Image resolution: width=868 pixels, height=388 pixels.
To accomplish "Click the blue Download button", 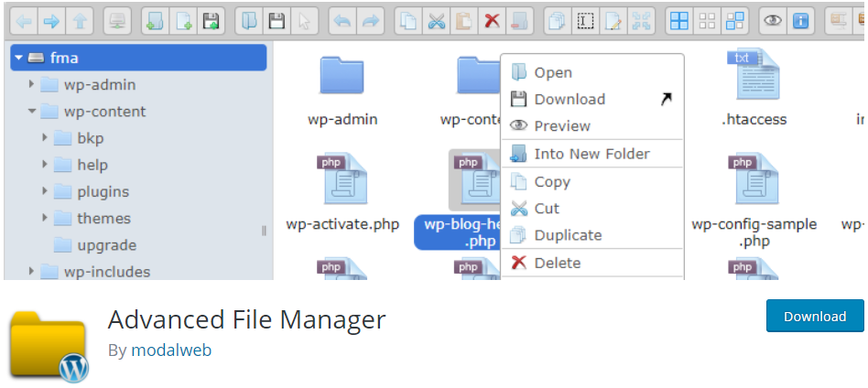I will [815, 316].
